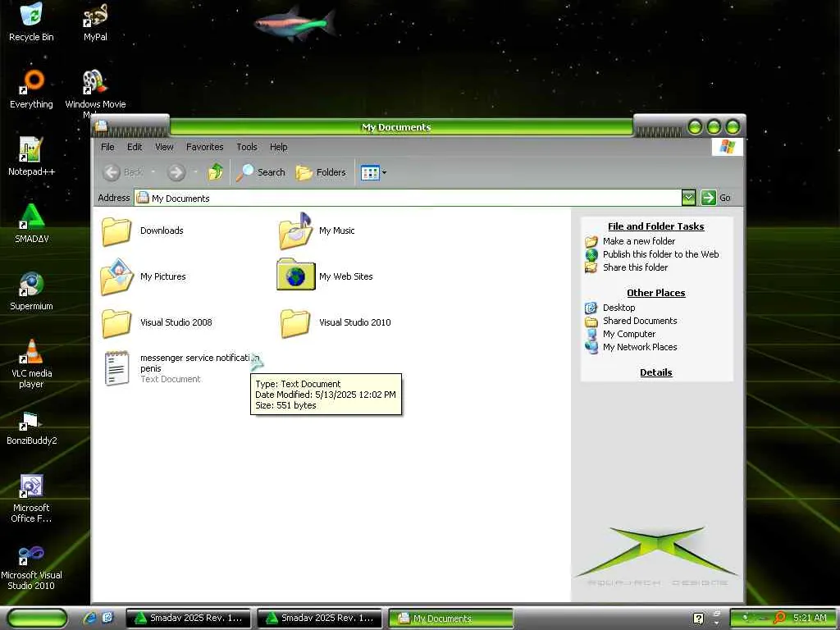Screen dimensions: 840x630
Task: Collapse File and Folder Tasks section
Action: (x=655, y=226)
